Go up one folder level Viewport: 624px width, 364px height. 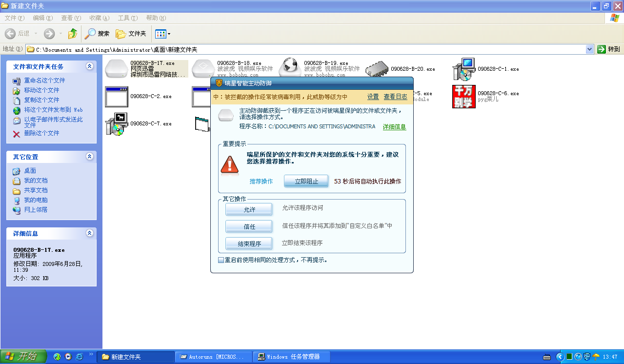click(x=73, y=34)
